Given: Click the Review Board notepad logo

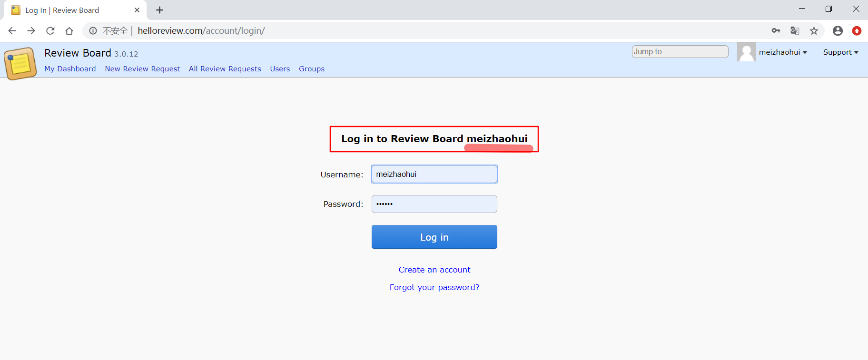Looking at the screenshot, I should coord(20,64).
